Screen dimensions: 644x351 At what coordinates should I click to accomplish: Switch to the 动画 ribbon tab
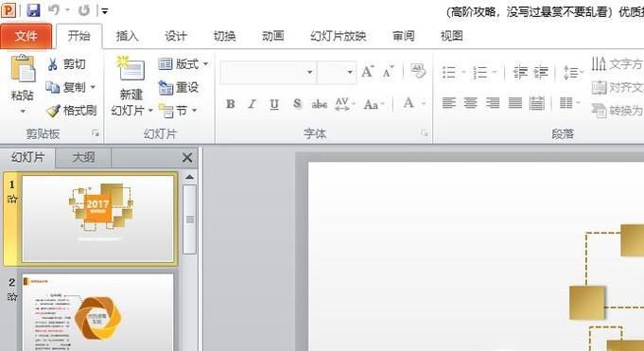tap(273, 36)
